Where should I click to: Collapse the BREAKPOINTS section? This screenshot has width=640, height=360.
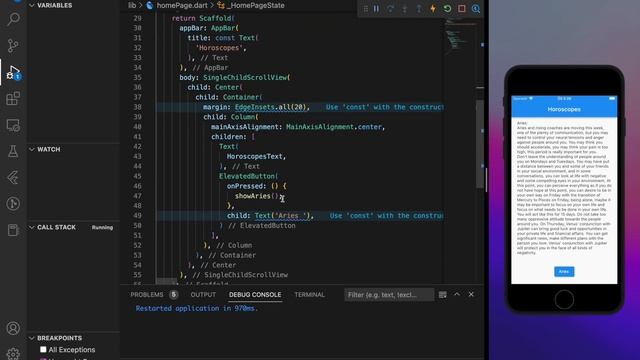(32, 338)
